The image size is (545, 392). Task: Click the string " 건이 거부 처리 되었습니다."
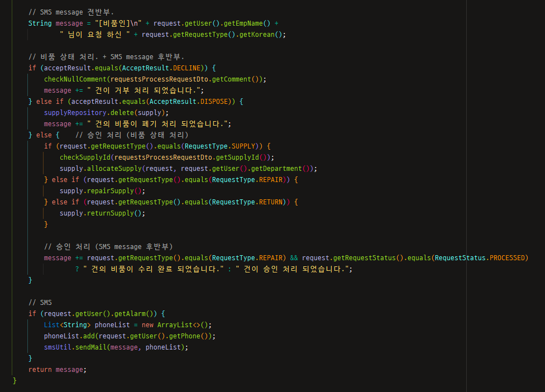point(144,90)
